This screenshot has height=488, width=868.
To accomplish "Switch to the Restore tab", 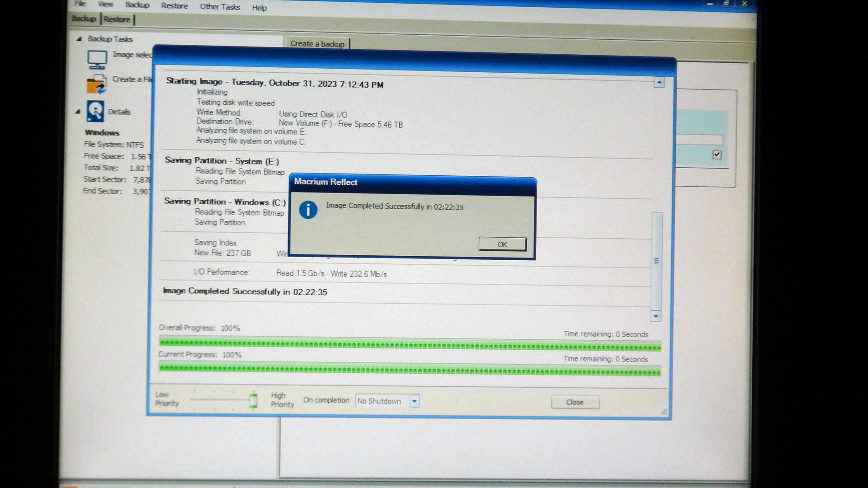I will 117,19.
